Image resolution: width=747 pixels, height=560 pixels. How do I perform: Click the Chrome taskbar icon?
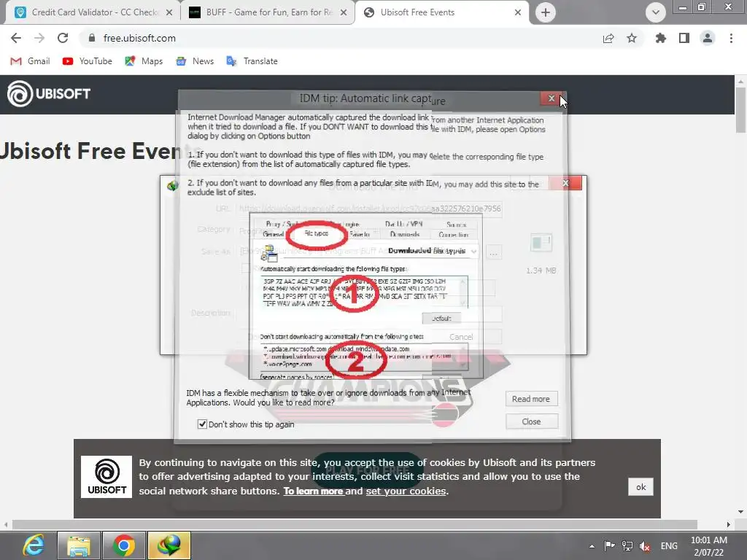pos(124,545)
